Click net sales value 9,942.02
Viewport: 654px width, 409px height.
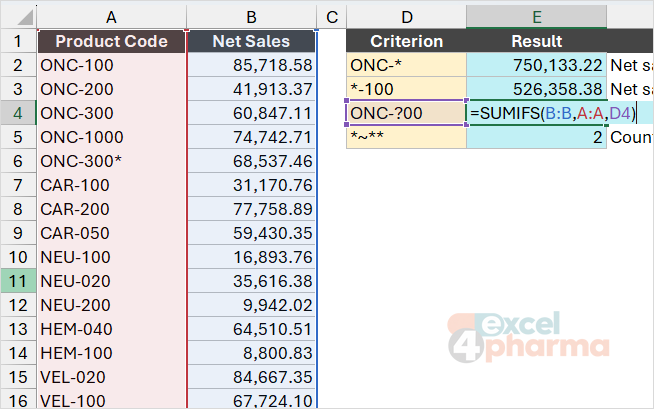click(252, 305)
